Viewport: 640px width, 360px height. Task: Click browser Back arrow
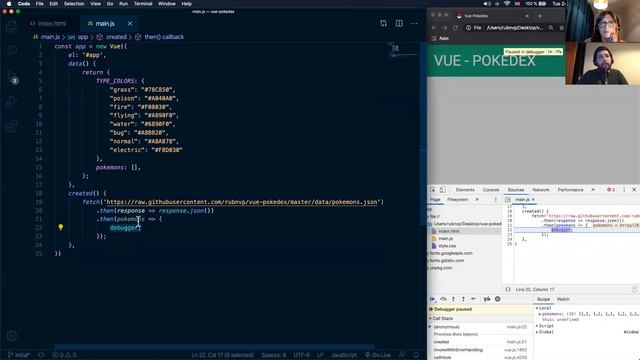tap(434, 28)
